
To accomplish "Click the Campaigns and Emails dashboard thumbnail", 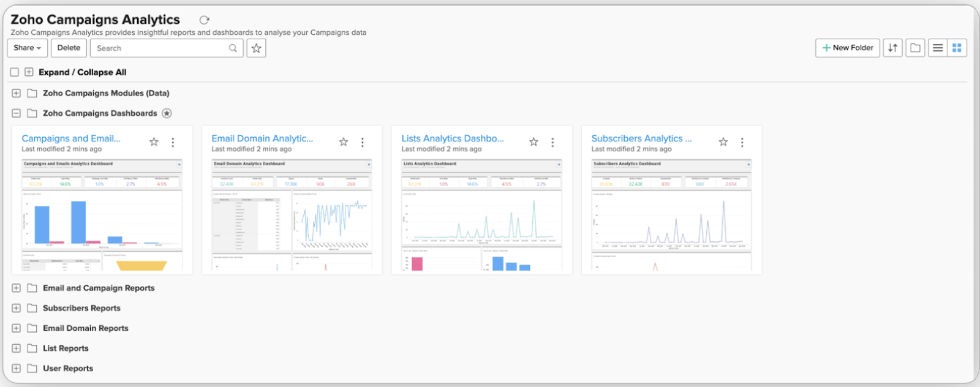I will click(102, 215).
